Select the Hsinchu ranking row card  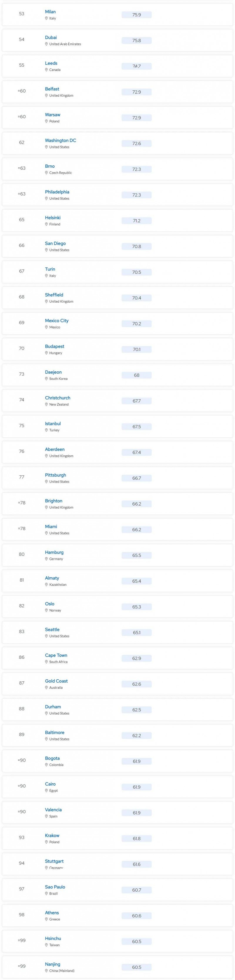(117, 941)
